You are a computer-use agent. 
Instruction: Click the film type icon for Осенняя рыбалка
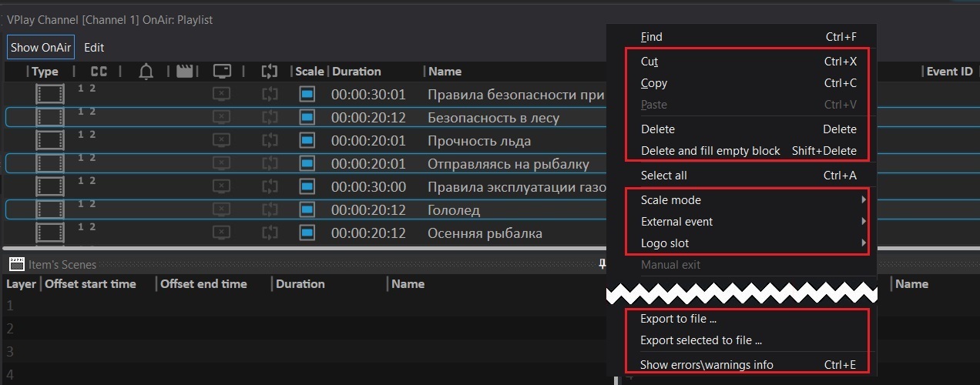point(50,233)
